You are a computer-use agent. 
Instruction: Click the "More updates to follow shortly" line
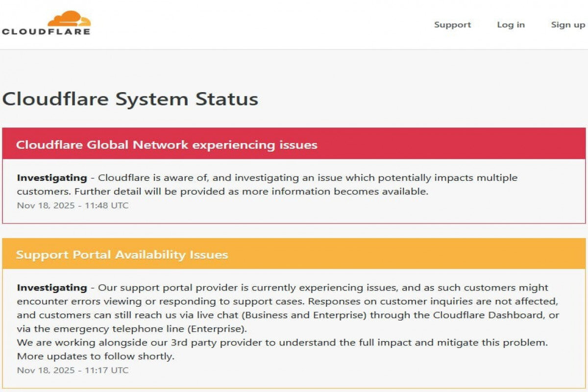pyautogui.click(x=96, y=356)
